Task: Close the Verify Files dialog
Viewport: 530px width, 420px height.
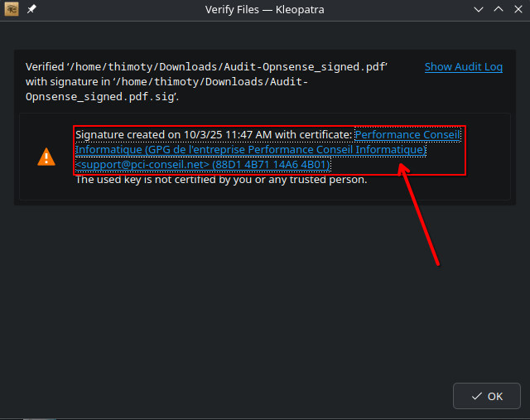Action: (518, 8)
